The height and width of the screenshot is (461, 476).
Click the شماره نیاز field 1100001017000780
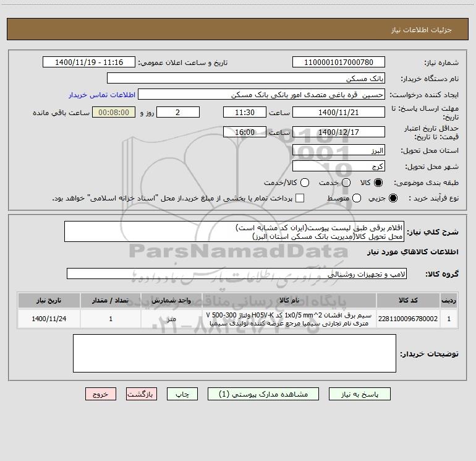[339, 62]
